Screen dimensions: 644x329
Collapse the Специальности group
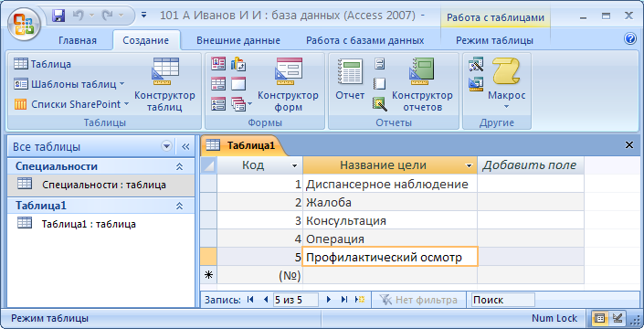click(x=179, y=166)
